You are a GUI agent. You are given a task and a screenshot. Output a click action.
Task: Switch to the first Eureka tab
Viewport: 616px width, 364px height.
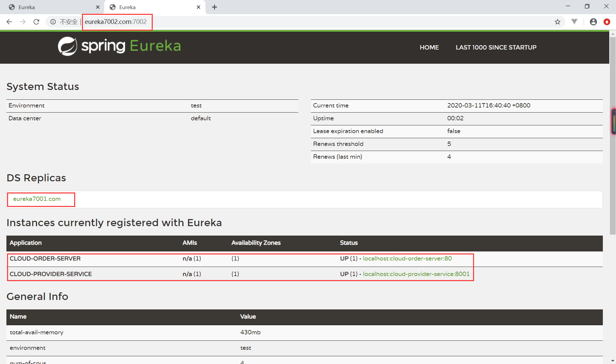[x=51, y=7]
